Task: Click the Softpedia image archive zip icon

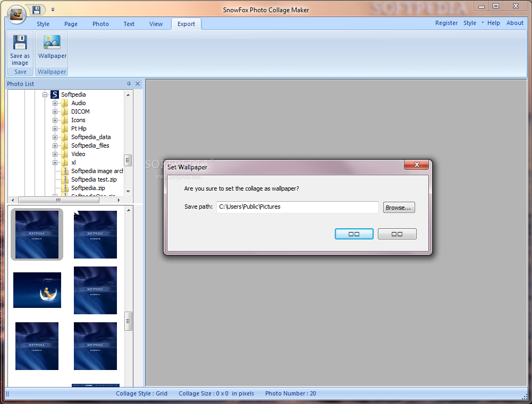Action: [65, 171]
